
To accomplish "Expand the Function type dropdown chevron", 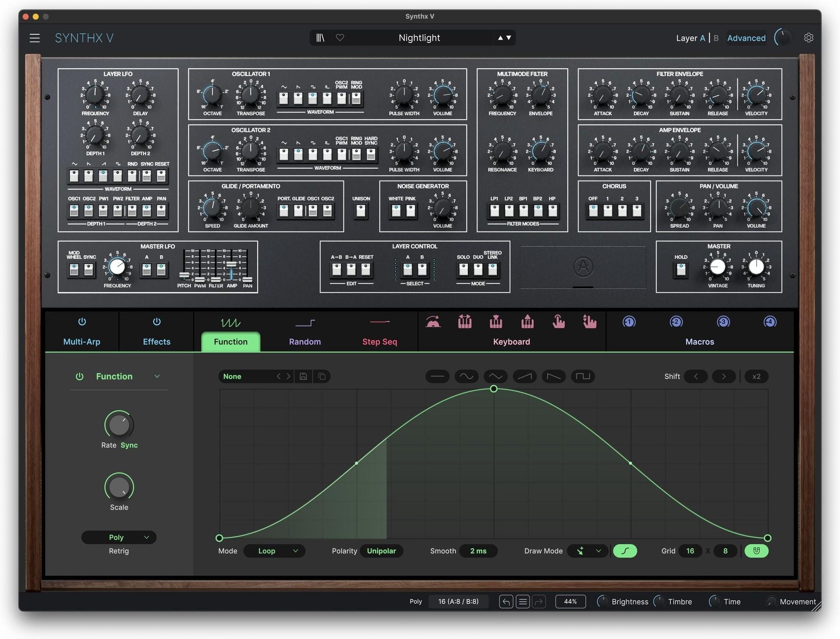I will 157,376.
